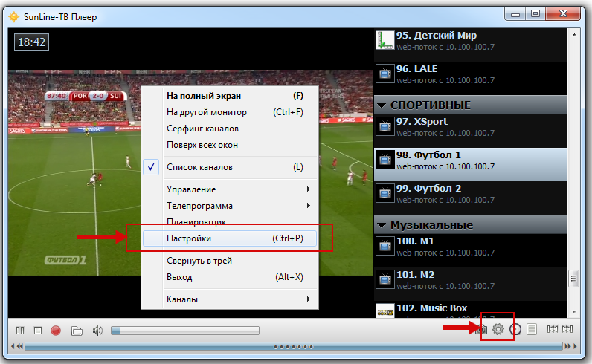Step backward with single left arrow
This screenshot has width=592, height=364.
pos(13,346)
